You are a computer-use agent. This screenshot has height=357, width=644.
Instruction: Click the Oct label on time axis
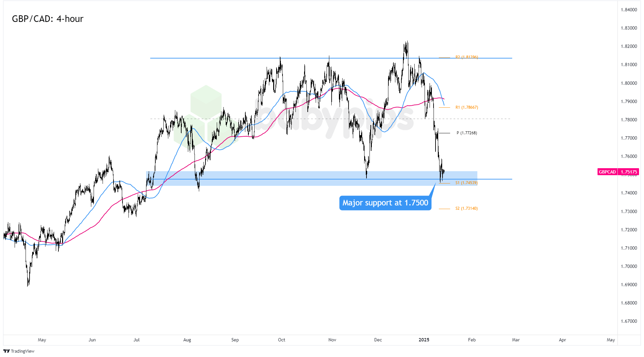pos(282,340)
